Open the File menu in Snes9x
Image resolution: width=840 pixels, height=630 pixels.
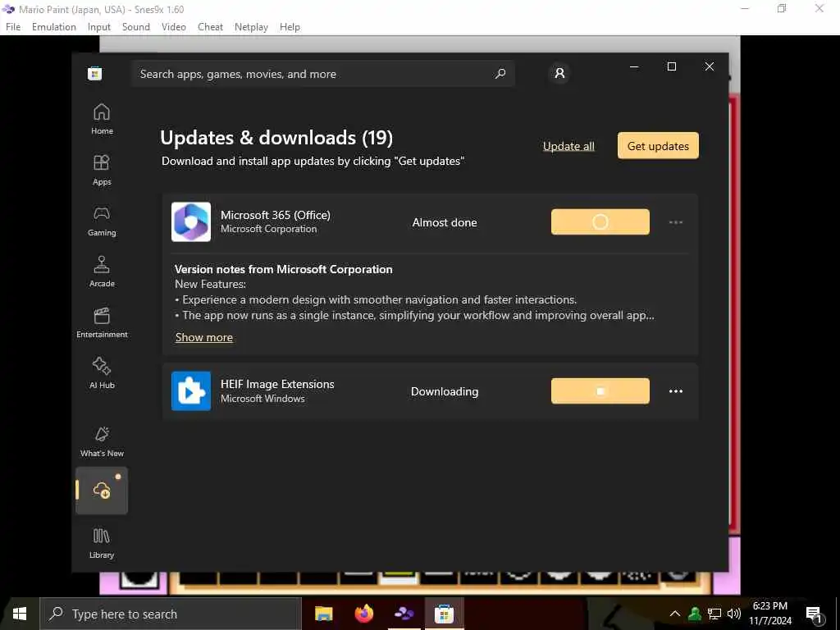click(13, 27)
